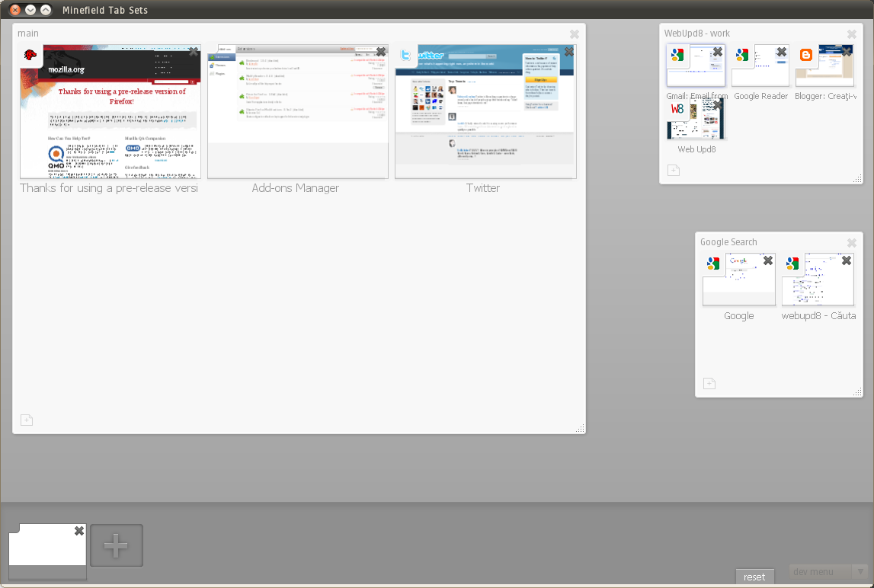This screenshot has width=874, height=588.
Task: Click the 'Blogger: Creați-v' tab label
Action: coord(825,96)
